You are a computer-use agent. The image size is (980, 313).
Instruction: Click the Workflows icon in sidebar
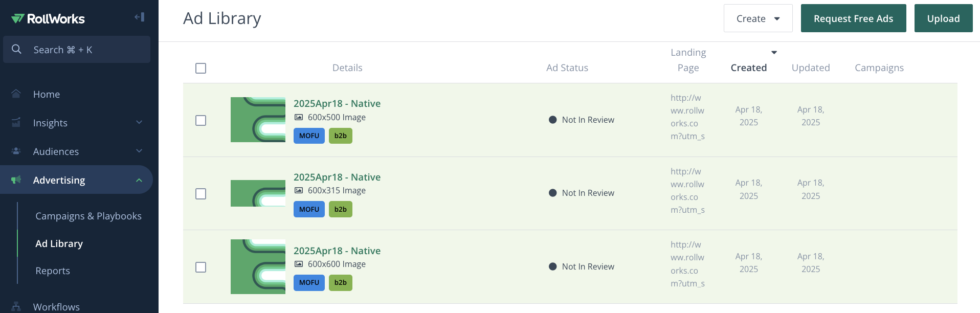(x=16, y=306)
